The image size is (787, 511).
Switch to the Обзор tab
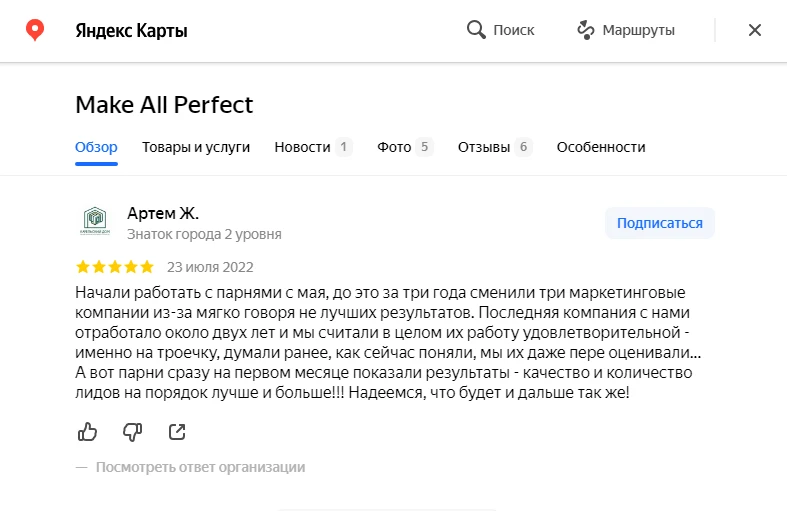click(x=96, y=147)
